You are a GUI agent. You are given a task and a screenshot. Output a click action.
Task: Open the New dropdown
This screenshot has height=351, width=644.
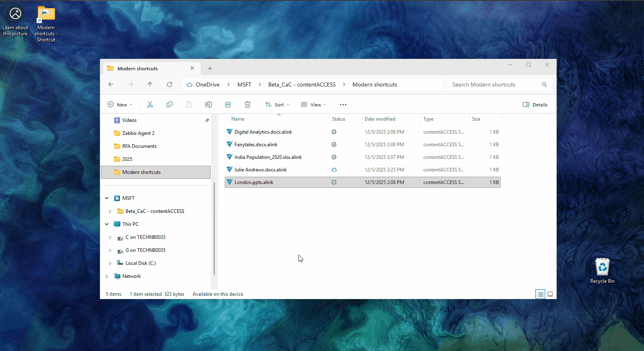pos(120,104)
